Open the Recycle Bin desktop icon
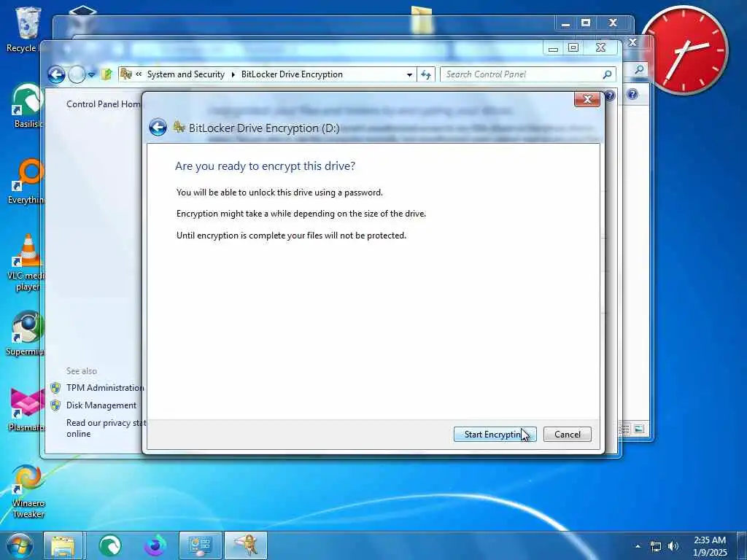Viewport: 747px width, 560px height. coord(28,29)
